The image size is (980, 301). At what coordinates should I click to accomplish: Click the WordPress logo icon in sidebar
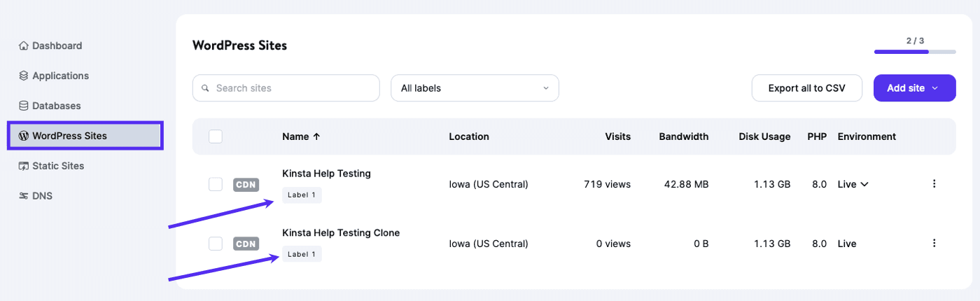tap(23, 136)
